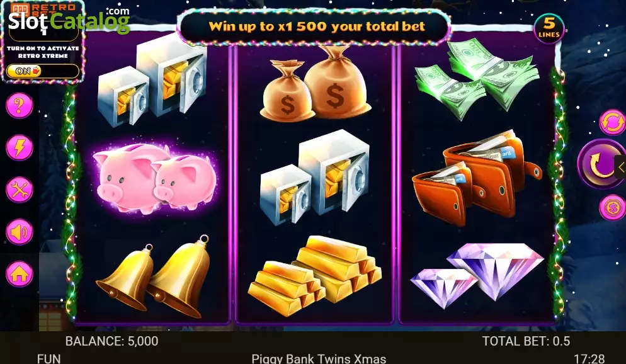Expand the side panel chevron arrow
Screen dimensions: 626x364
point(621,168)
